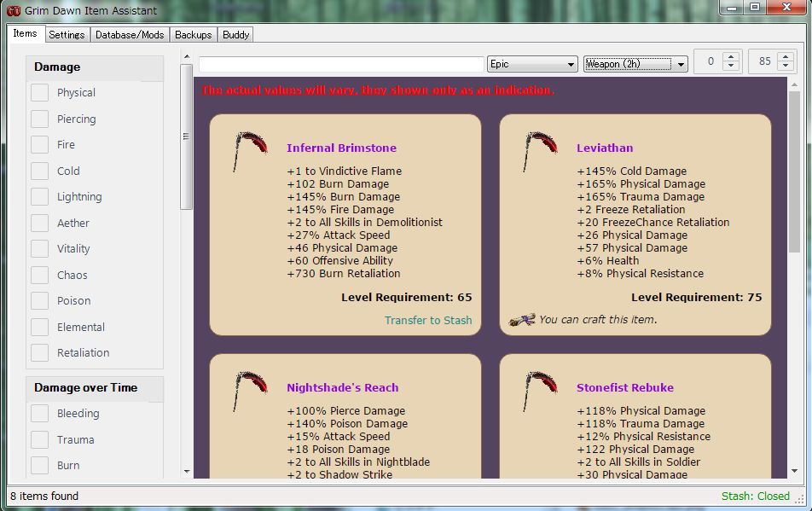Enable the Physical damage filter
The height and width of the screenshot is (511, 812).
(x=40, y=93)
